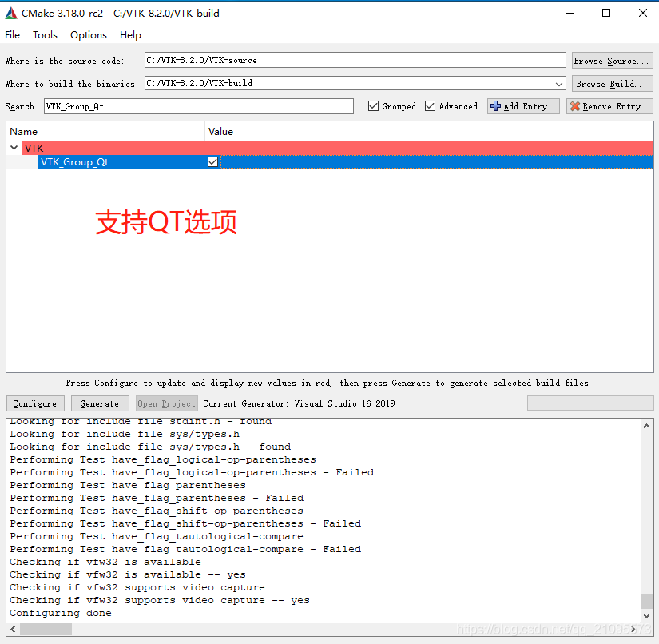Screen dimensions: 659x644
Task: Click the 'Current Generator: Visual Studio 16 2019' label
Action: click(x=299, y=403)
